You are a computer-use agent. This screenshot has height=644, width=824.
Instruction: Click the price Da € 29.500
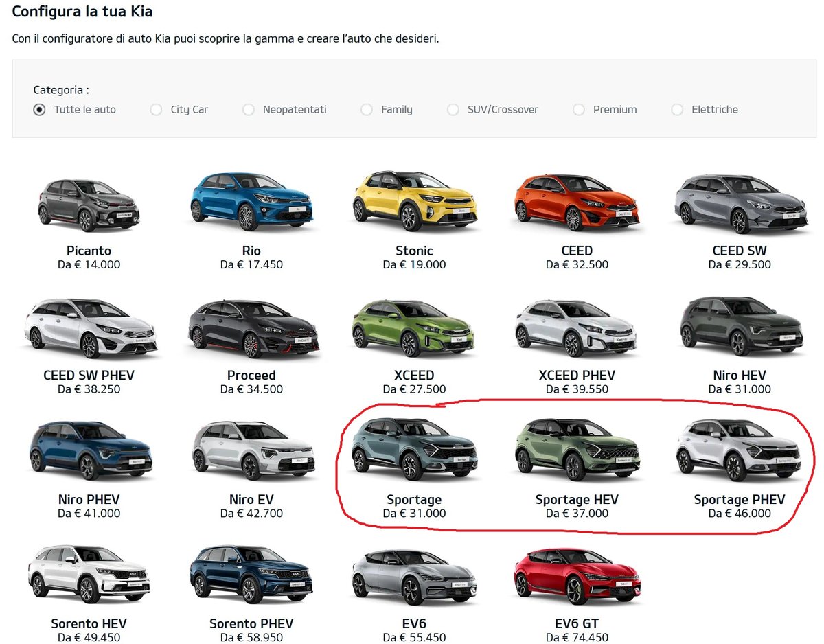coord(740,264)
